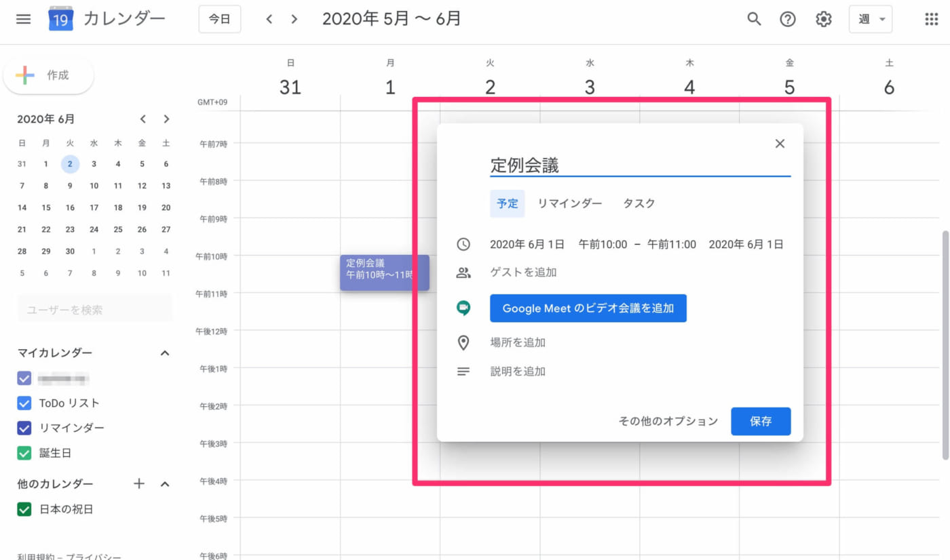
Task: Click the Google Calendar logo icon
Action: (60, 19)
